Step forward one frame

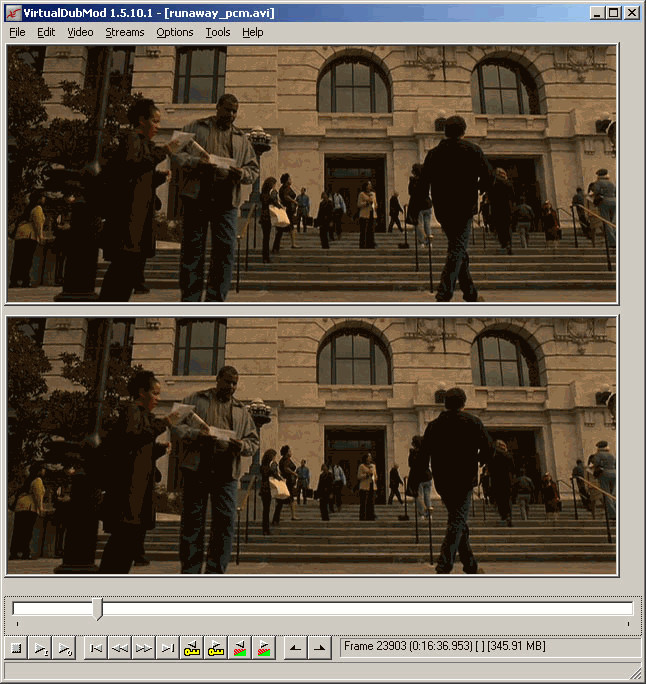pyautogui.click(x=144, y=648)
